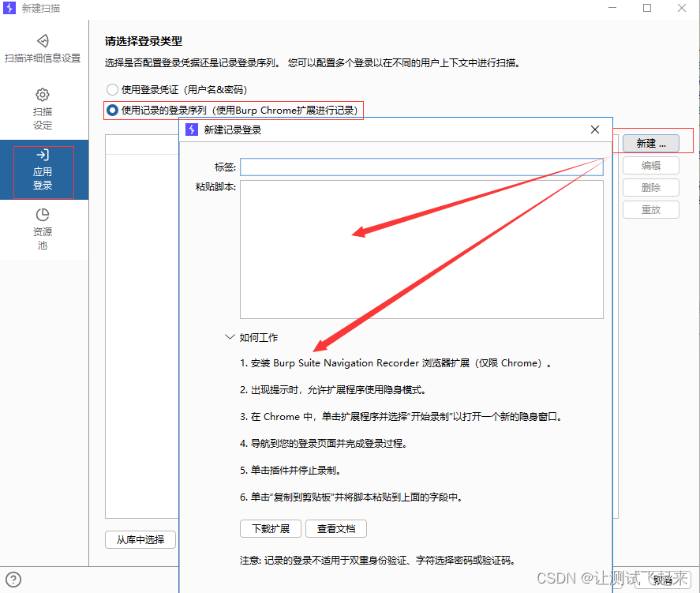The width and height of the screenshot is (700, 593).
Task: Click the Burp logo in 新建记录登录 dialog
Action: pos(192,129)
